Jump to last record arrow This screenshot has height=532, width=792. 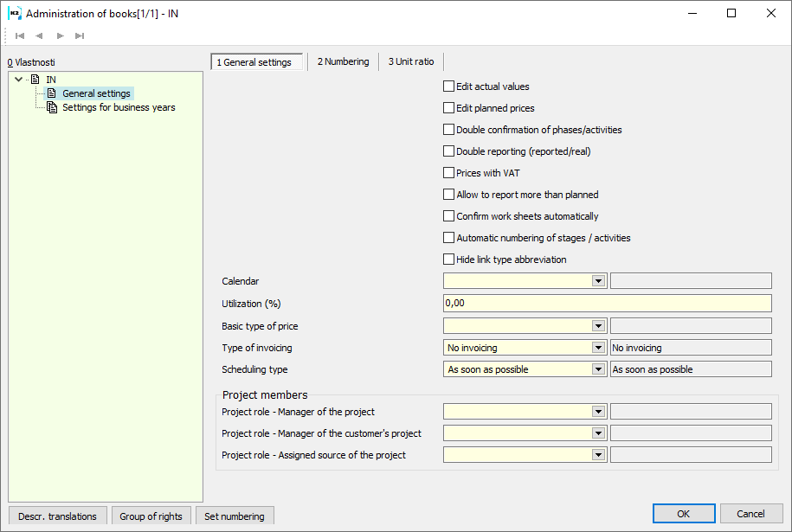point(80,35)
